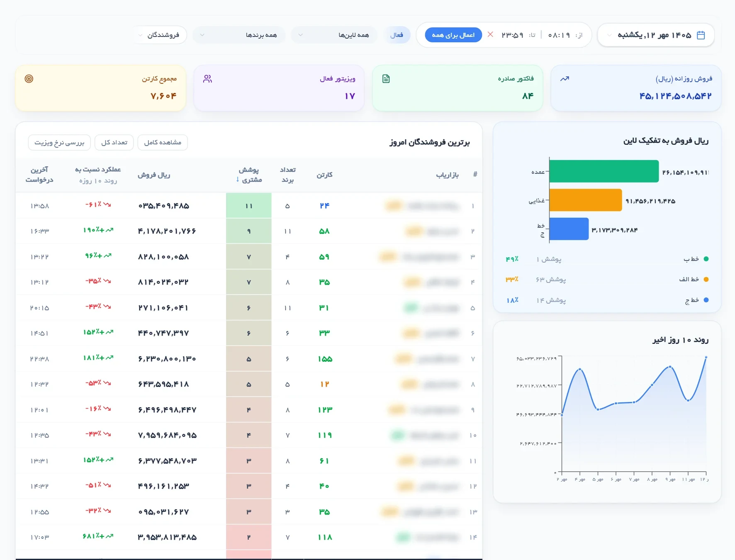This screenshot has width=735, height=560.
Task: Click the users icon on the ویزیتور فعال card
Action: [207, 79]
